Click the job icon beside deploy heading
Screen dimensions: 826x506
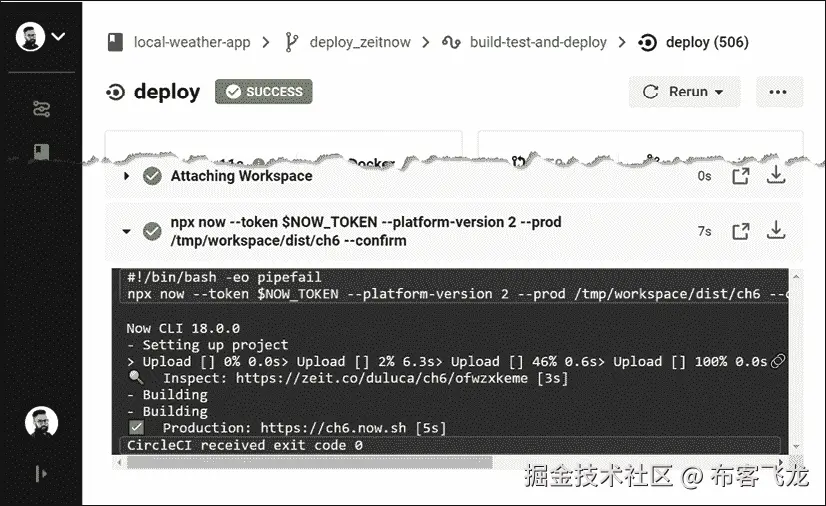tap(115, 93)
